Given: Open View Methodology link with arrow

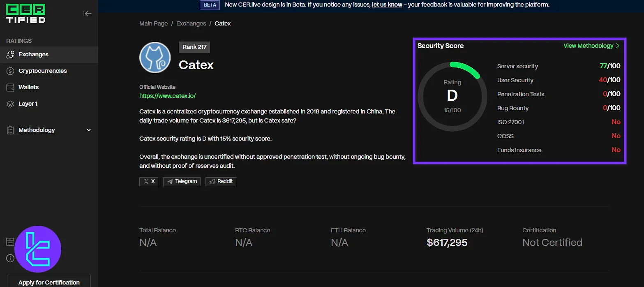Looking at the screenshot, I should click(x=591, y=46).
